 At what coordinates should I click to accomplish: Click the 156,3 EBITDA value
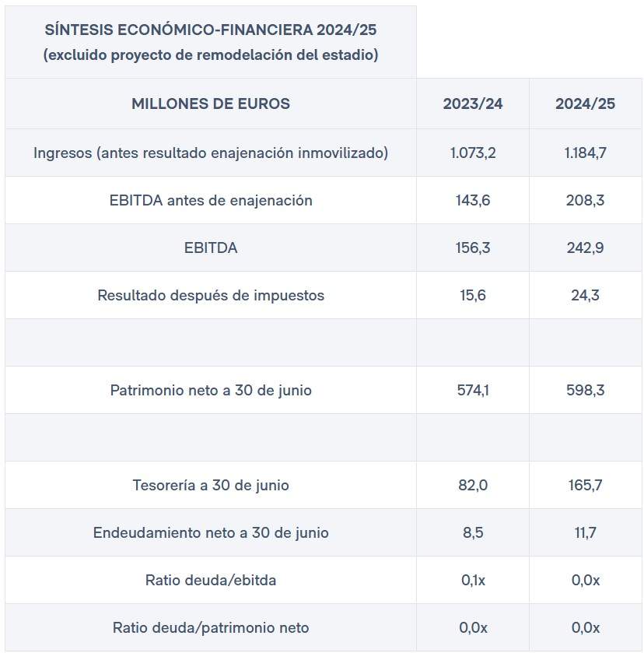(x=472, y=248)
